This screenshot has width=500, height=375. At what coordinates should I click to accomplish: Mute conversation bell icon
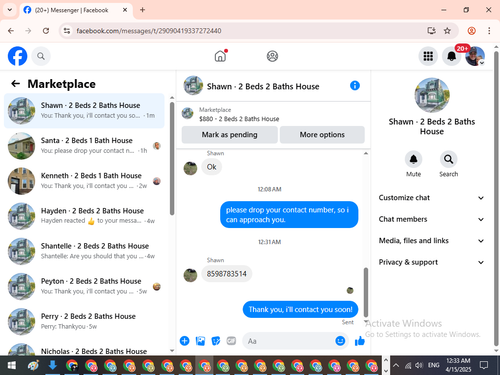413,159
